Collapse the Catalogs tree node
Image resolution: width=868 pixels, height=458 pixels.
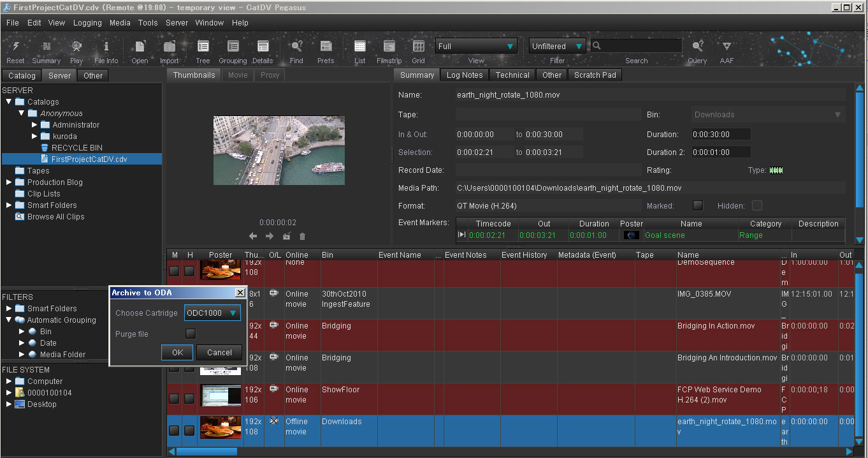tap(9, 101)
